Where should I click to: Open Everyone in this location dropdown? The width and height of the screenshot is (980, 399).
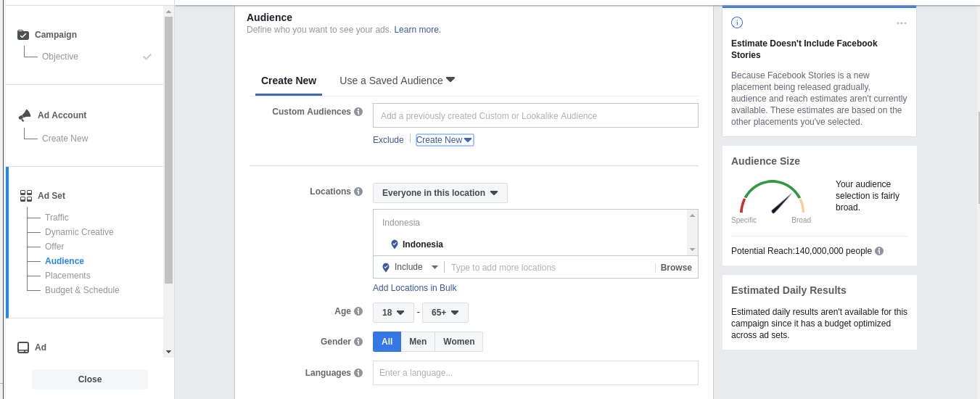[440, 193]
